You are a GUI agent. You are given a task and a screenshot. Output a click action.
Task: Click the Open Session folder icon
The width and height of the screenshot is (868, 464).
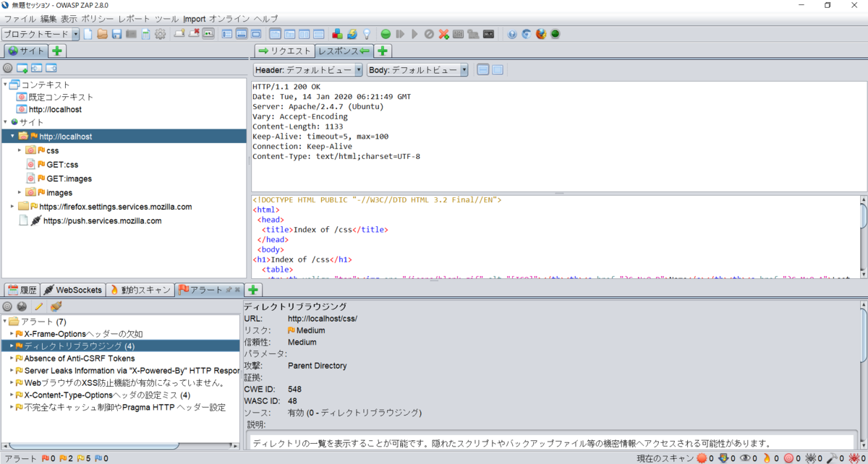[103, 34]
